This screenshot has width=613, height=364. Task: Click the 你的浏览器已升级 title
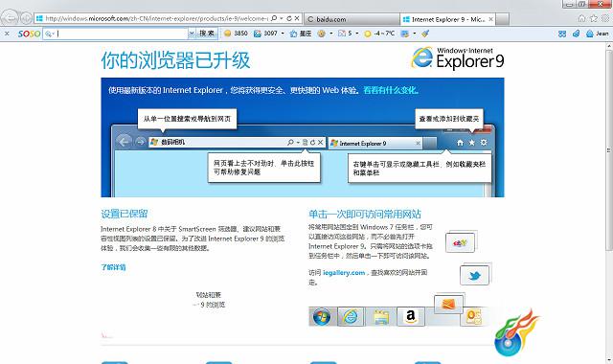tap(175, 60)
